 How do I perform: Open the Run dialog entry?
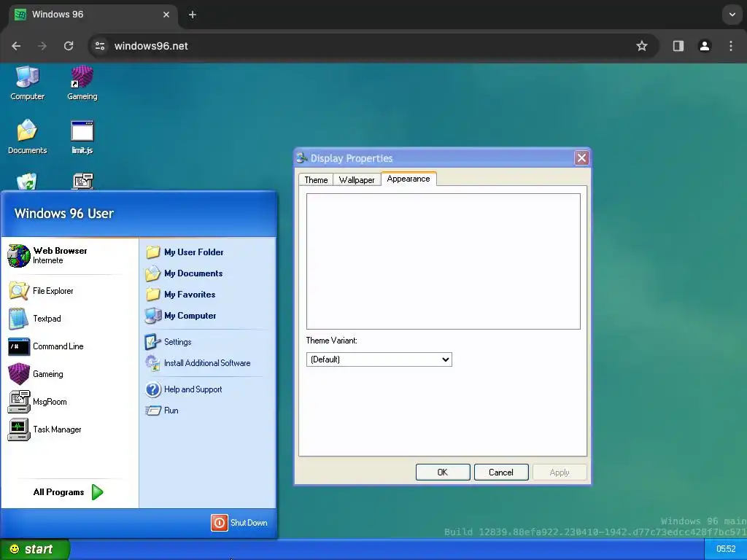click(x=161, y=411)
